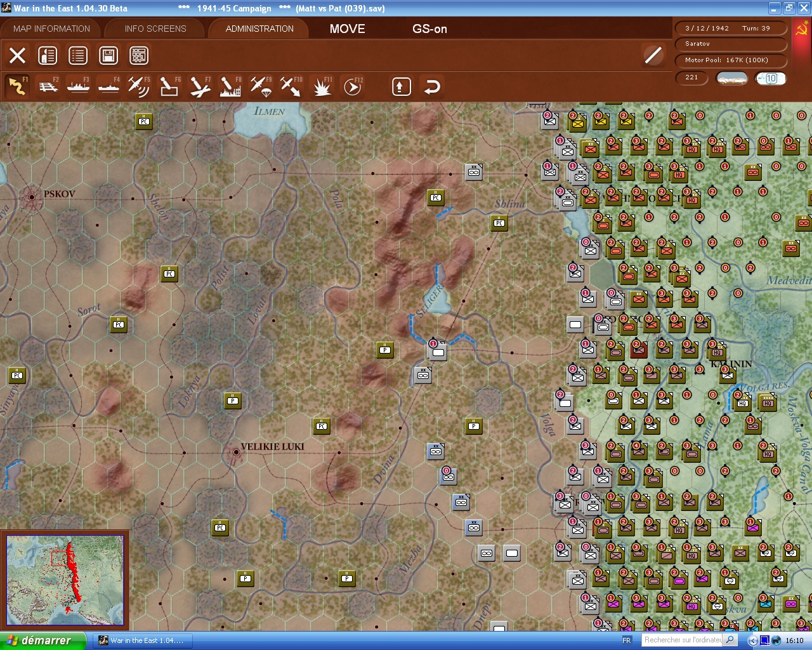This screenshot has height=650, width=812.
Task: Click the Saratov info field
Action: click(731, 44)
